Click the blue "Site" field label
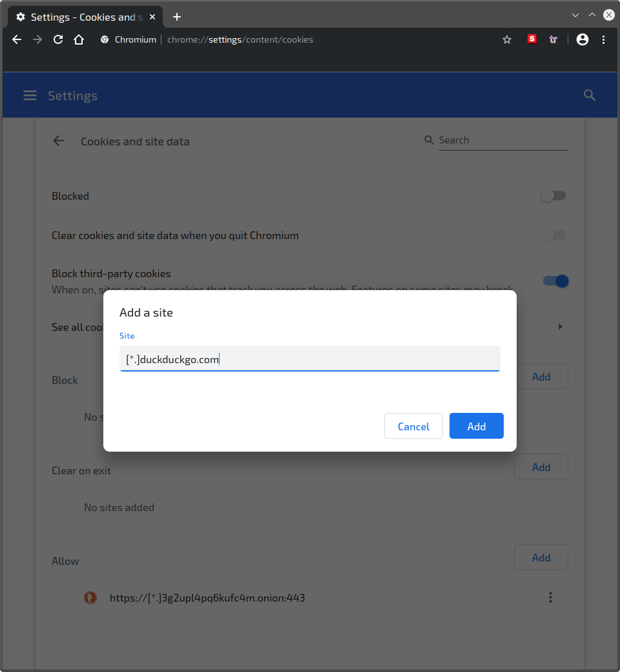 pos(127,335)
